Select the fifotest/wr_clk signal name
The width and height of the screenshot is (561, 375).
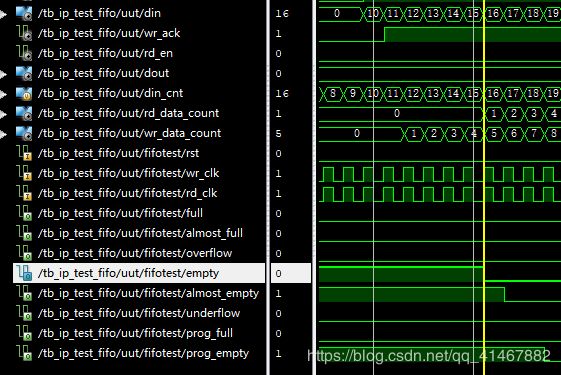click(128, 173)
